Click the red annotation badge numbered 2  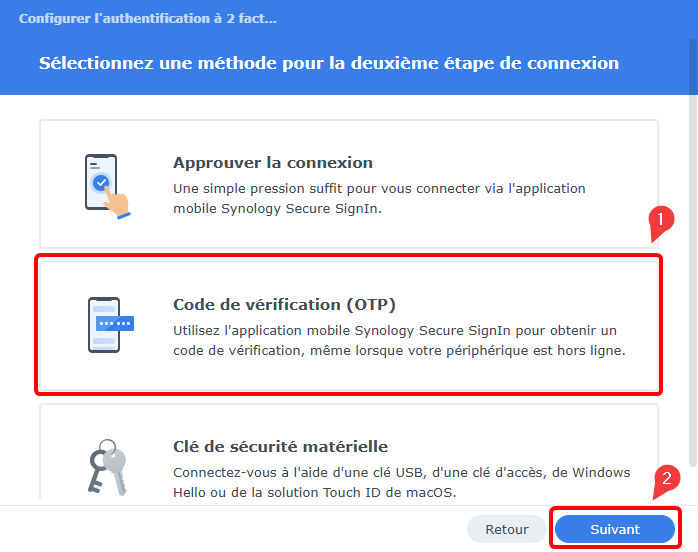[x=668, y=479]
